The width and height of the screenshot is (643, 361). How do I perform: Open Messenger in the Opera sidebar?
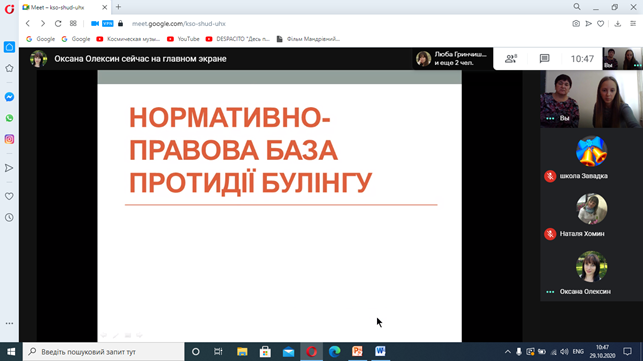pos(9,97)
